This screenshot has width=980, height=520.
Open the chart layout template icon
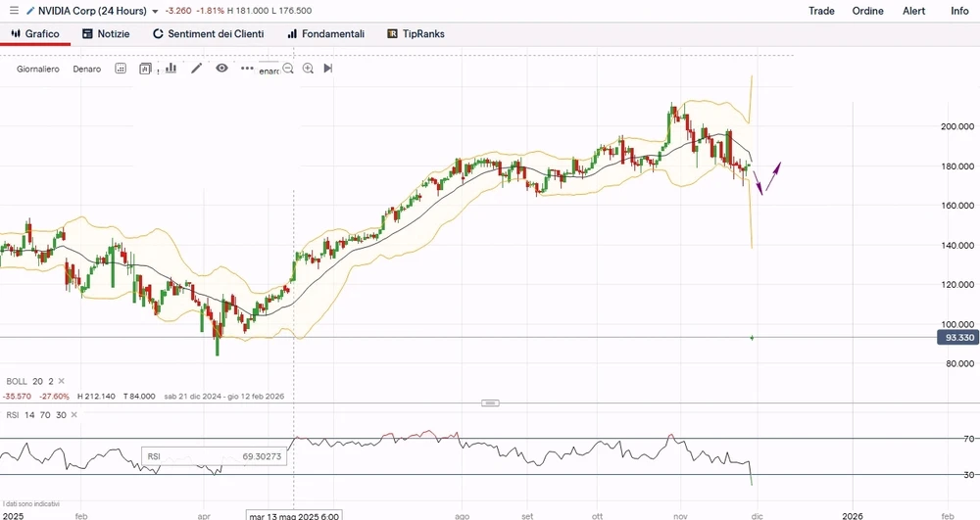coord(146,69)
